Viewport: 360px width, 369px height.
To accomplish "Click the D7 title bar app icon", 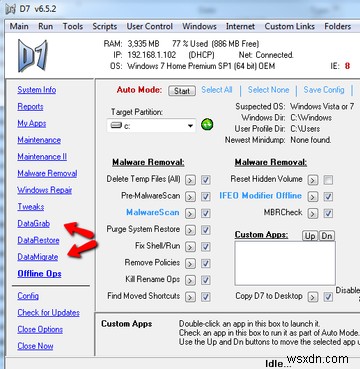I will click(11, 9).
